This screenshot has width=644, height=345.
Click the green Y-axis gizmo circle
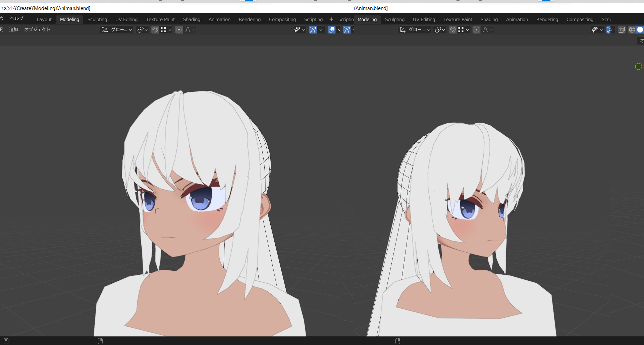[x=638, y=67]
